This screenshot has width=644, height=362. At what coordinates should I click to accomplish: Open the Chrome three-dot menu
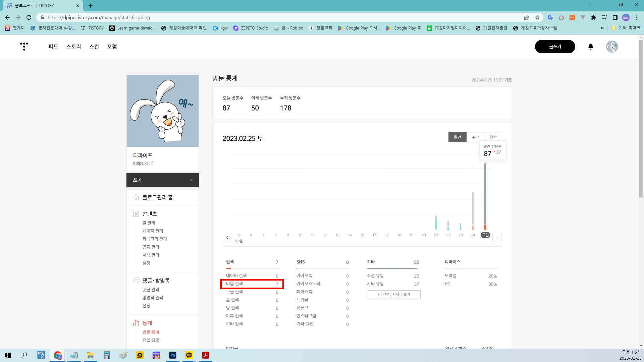pos(637,17)
